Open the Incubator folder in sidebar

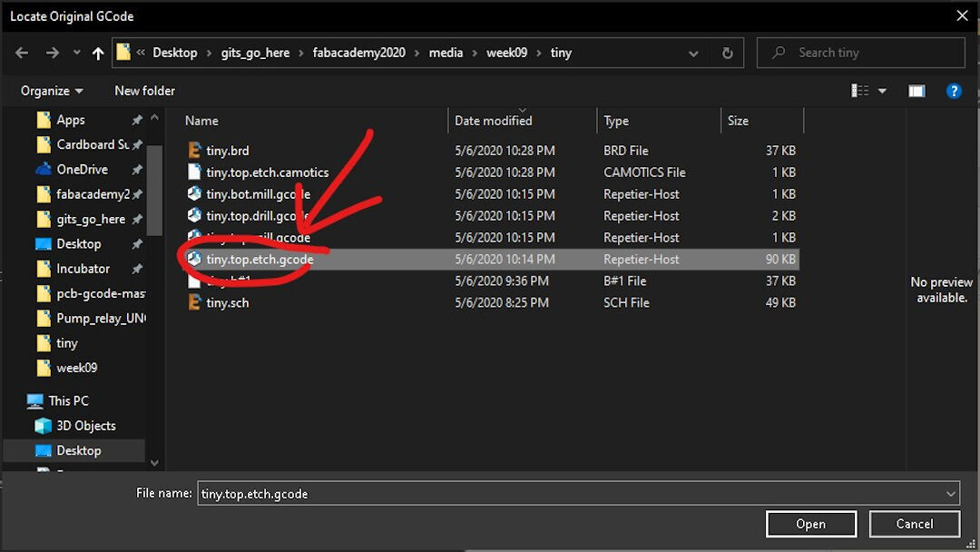click(x=83, y=269)
